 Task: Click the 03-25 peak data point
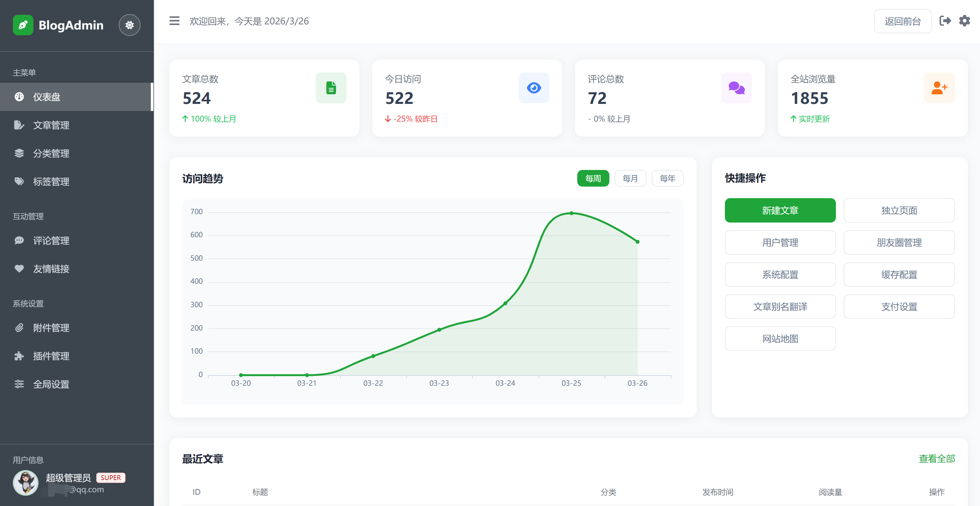click(x=572, y=213)
